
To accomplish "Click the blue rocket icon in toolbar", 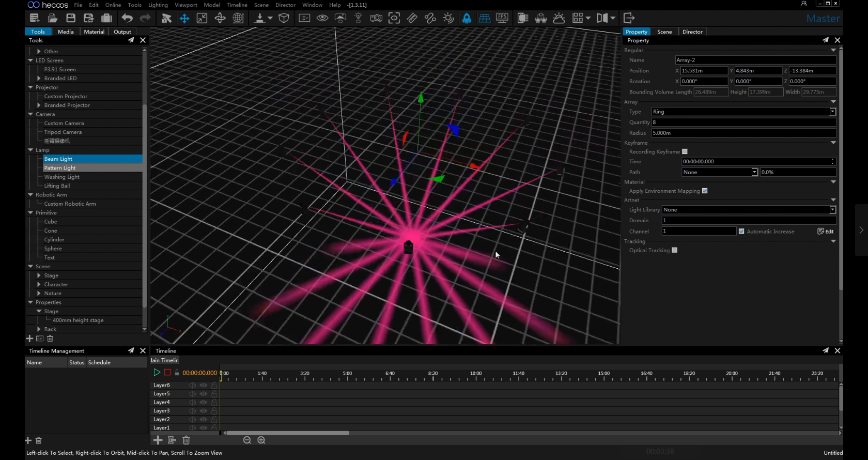I will pos(467,18).
